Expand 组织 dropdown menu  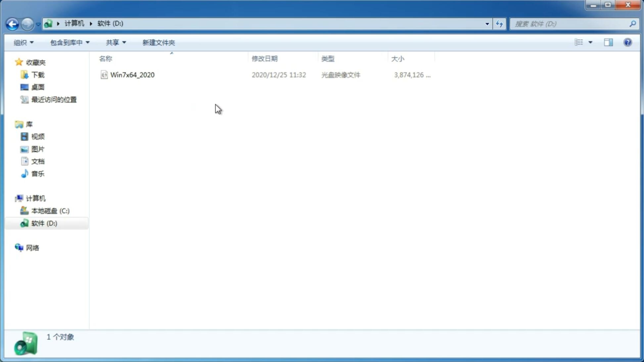[23, 42]
